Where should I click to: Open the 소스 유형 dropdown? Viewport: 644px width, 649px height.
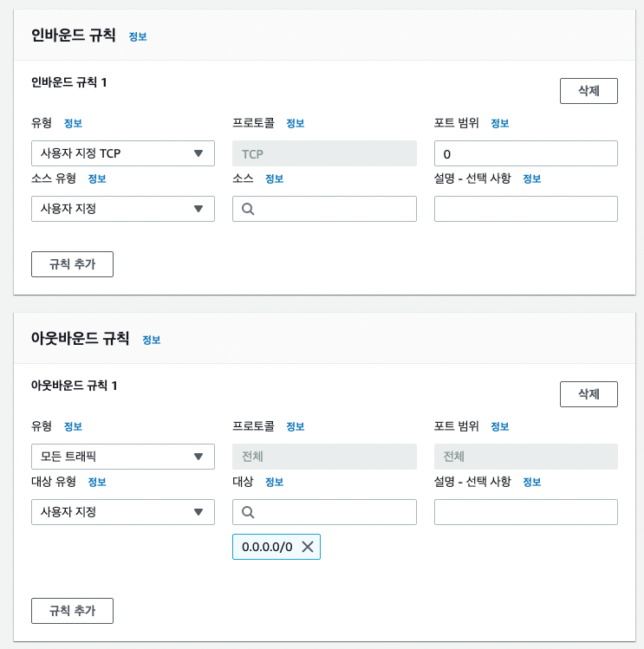point(123,209)
